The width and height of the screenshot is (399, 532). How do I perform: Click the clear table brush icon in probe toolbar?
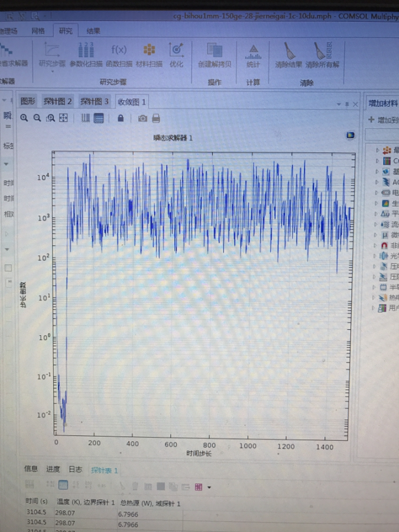point(122,486)
